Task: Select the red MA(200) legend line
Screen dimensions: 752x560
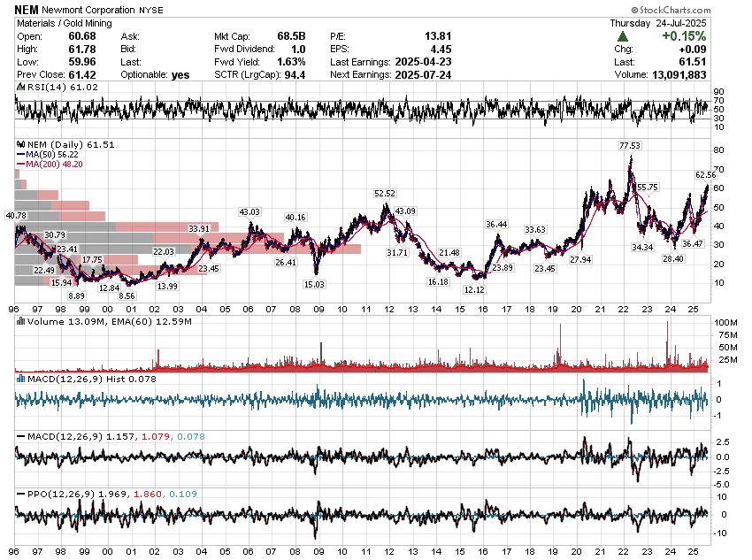Action: click(x=20, y=164)
